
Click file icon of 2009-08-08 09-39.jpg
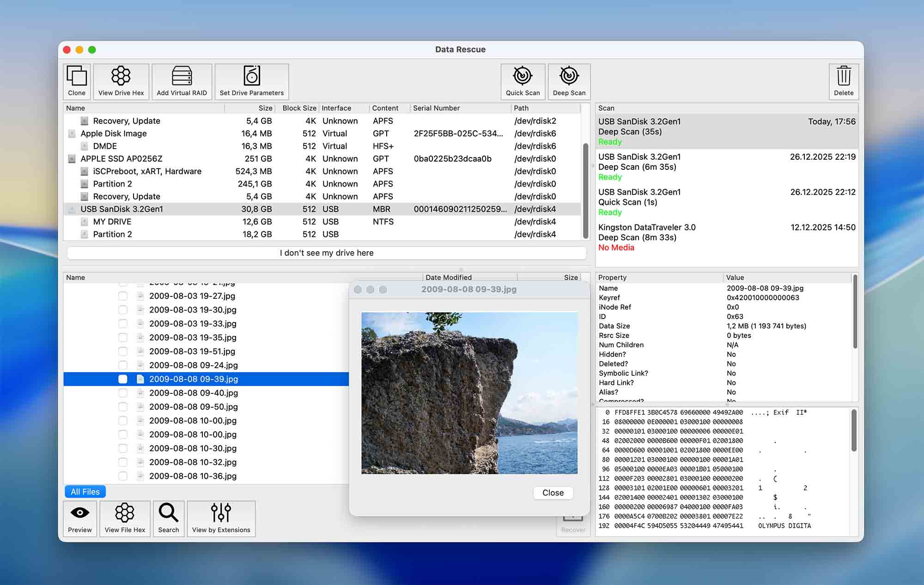(140, 379)
